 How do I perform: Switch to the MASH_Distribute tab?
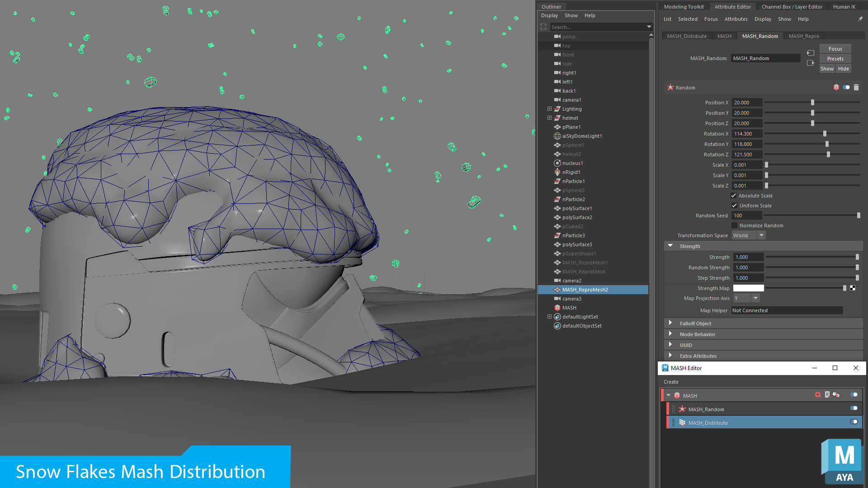686,36
